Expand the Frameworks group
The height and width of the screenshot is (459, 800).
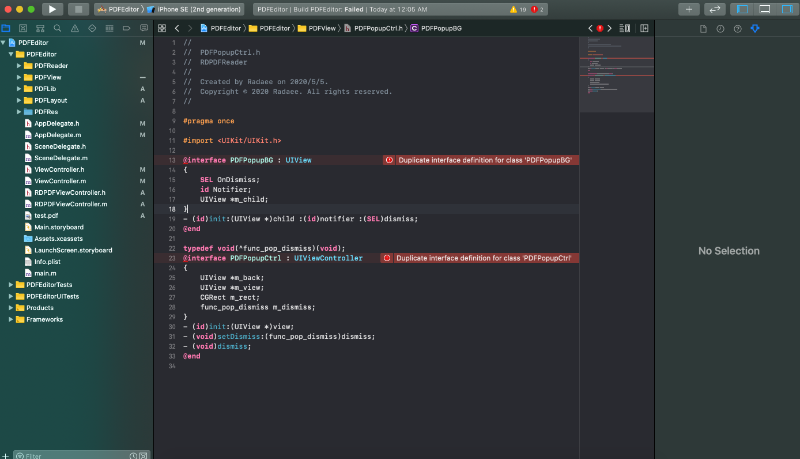point(11,319)
